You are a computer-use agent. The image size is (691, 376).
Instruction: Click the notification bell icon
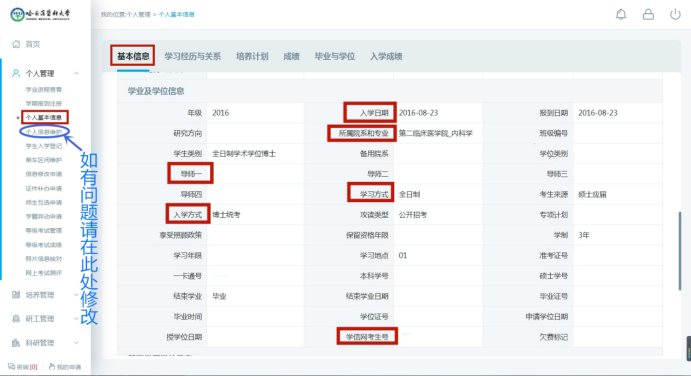coord(621,15)
